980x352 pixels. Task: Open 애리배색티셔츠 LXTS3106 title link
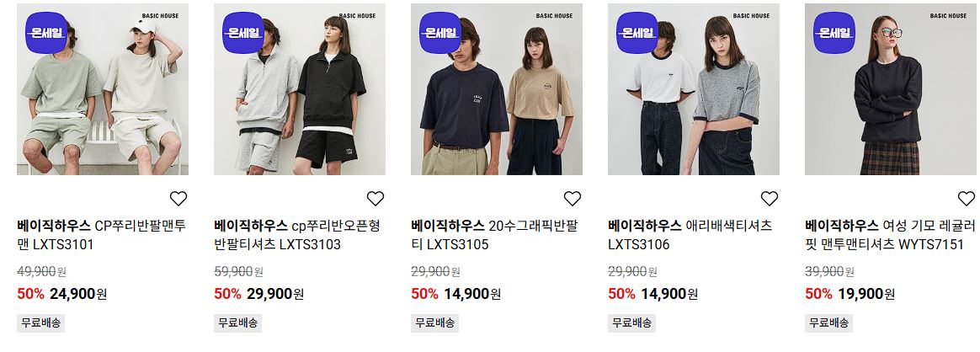[690, 235]
